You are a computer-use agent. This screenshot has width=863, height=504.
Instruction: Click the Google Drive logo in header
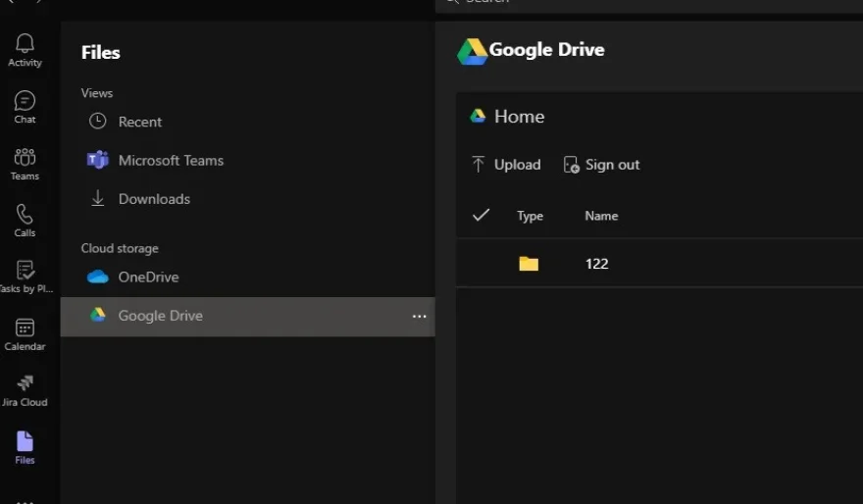pyautogui.click(x=473, y=52)
